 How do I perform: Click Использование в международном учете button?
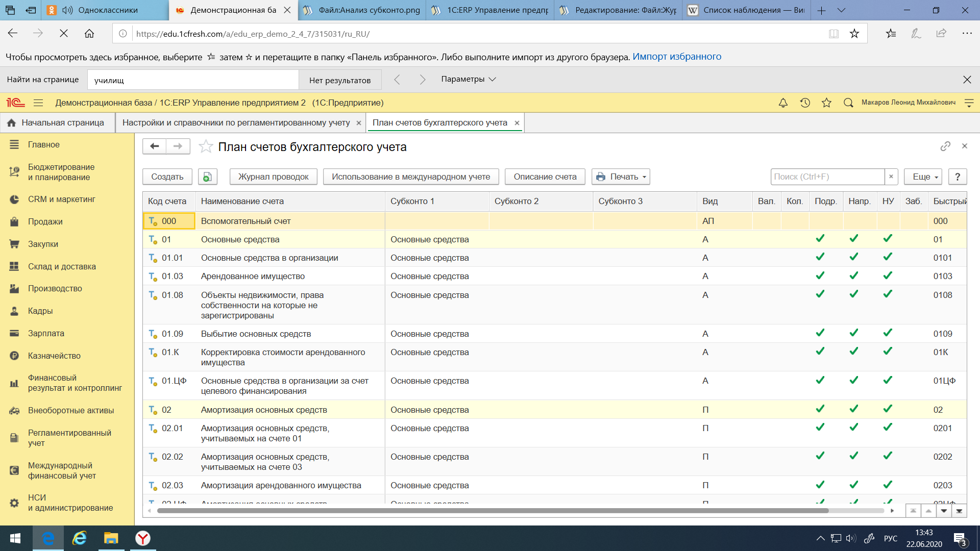point(411,177)
